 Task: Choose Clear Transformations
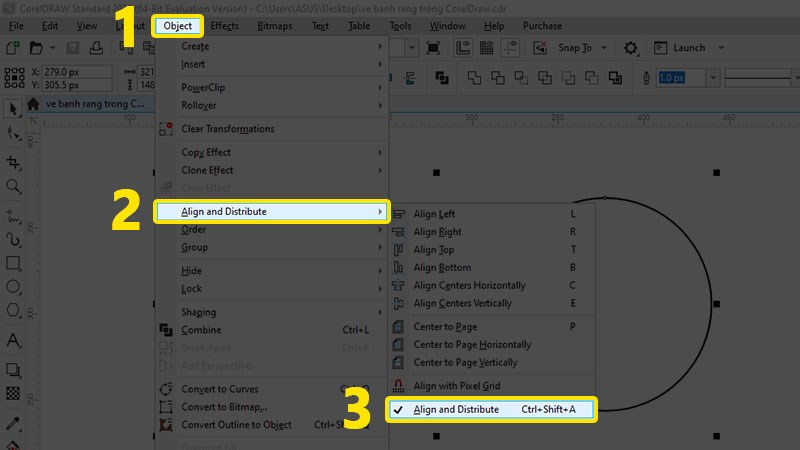point(272,129)
